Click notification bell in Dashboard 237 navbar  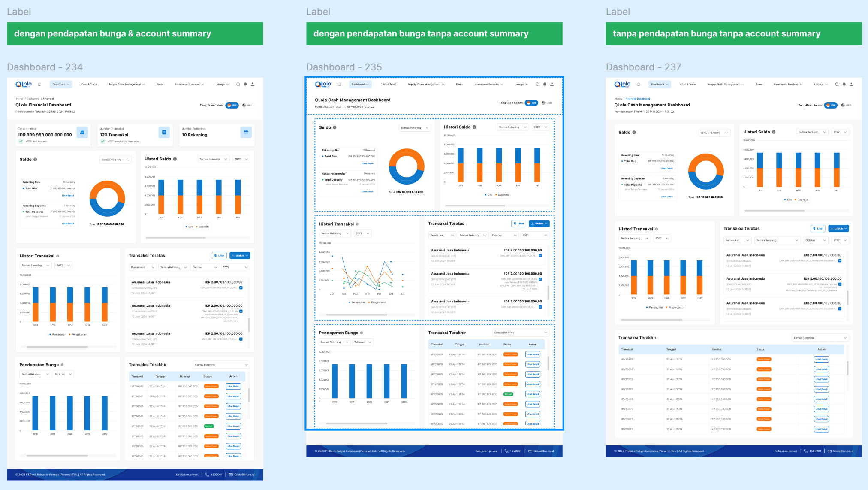(844, 85)
